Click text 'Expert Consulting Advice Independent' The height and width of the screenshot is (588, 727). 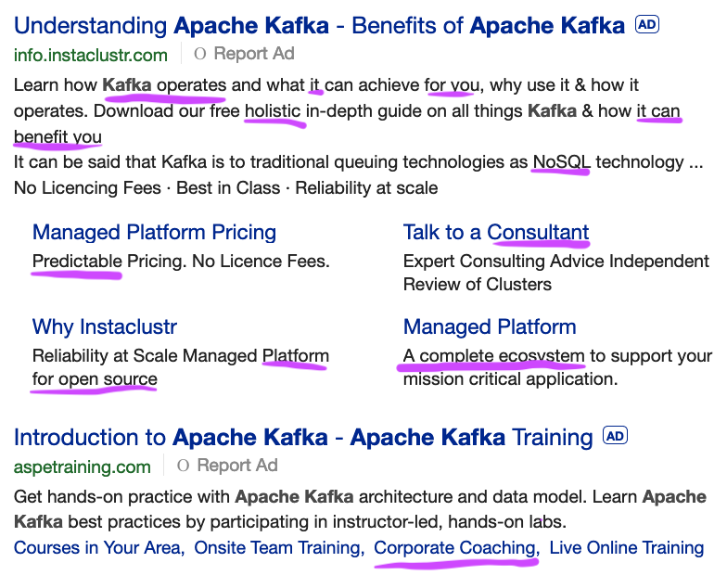[x=556, y=262]
